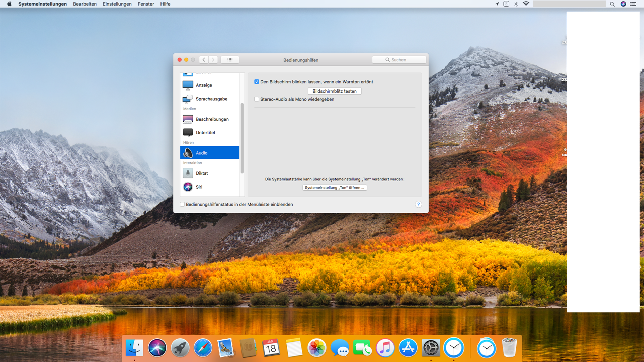Open the Apple menu
Image resolution: width=644 pixels, height=362 pixels.
pos(9,4)
